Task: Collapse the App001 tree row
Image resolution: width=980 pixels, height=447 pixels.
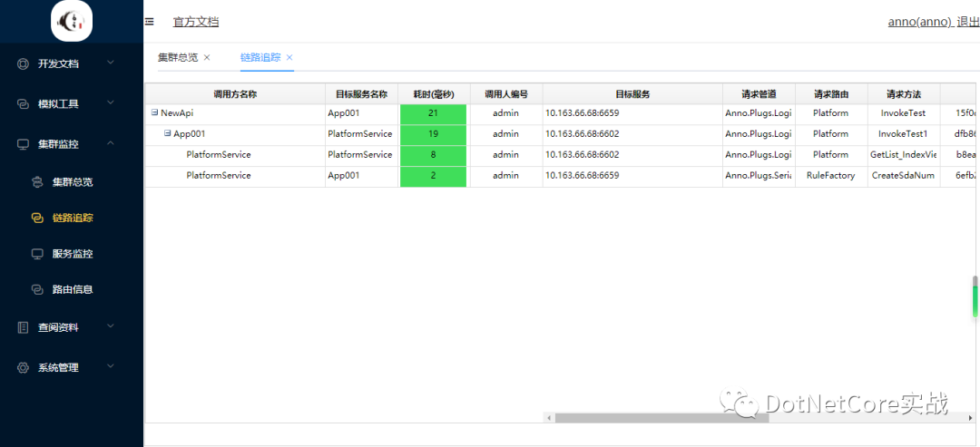Action: [167, 133]
